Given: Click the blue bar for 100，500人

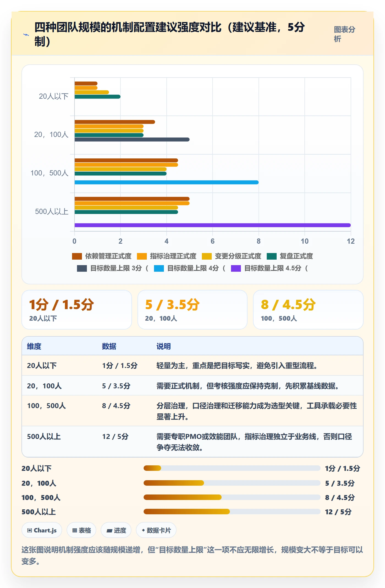Looking at the screenshot, I should click(166, 182).
